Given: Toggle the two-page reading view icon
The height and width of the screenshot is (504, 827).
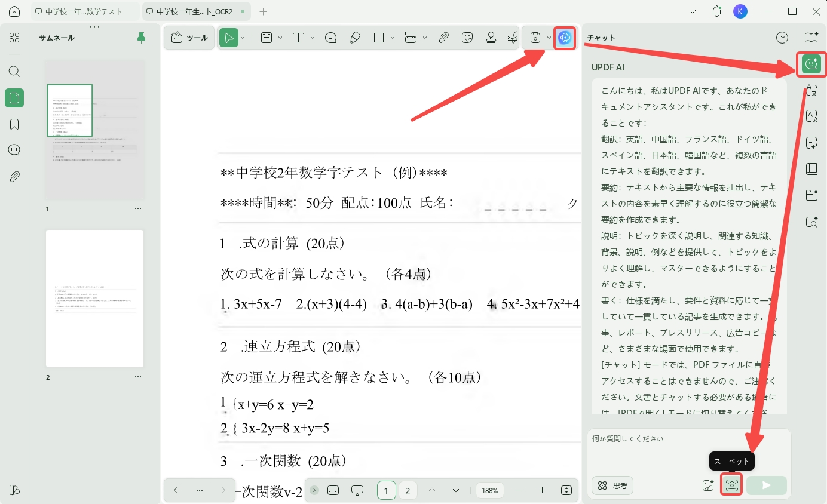Looking at the screenshot, I should coord(333,490).
